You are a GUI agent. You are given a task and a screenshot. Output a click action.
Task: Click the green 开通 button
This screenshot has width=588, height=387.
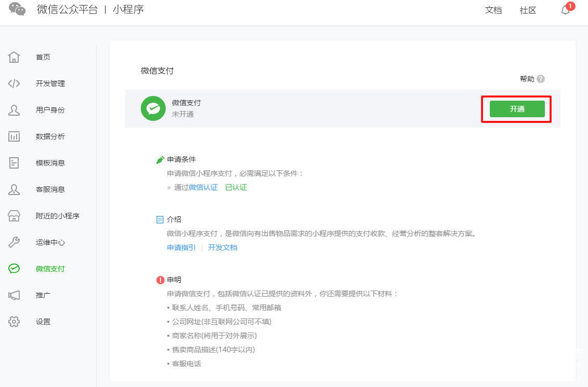(517, 109)
